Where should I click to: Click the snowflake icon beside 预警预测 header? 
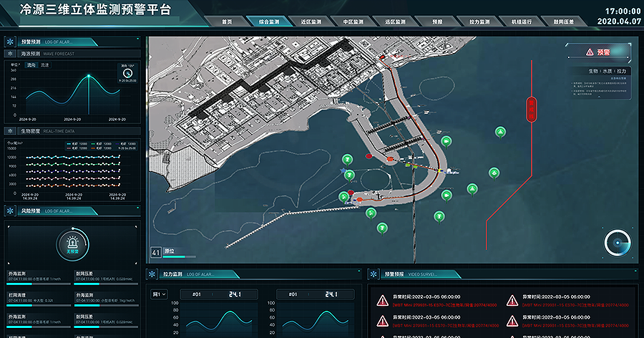point(11,42)
